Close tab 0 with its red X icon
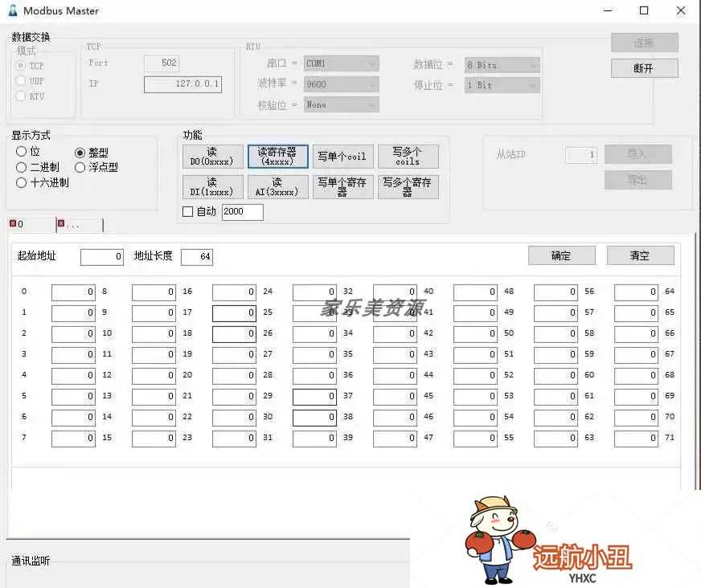 pos(13,223)
